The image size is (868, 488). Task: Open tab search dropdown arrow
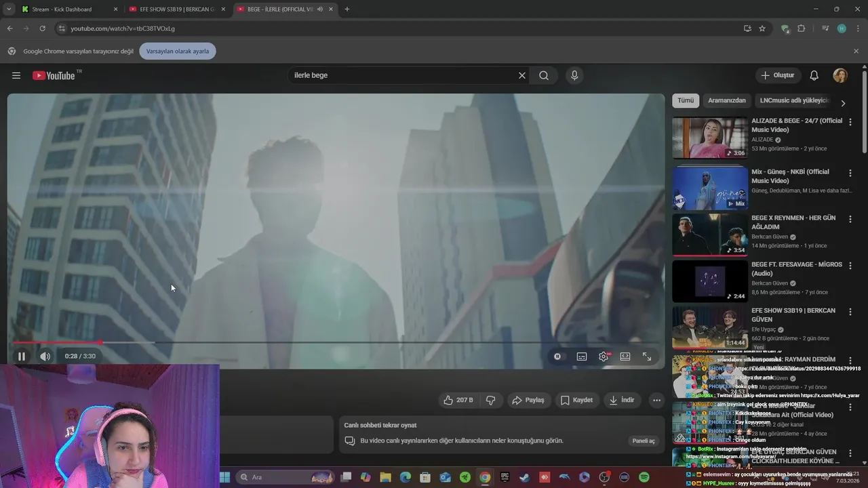click(x=8, y=9)
